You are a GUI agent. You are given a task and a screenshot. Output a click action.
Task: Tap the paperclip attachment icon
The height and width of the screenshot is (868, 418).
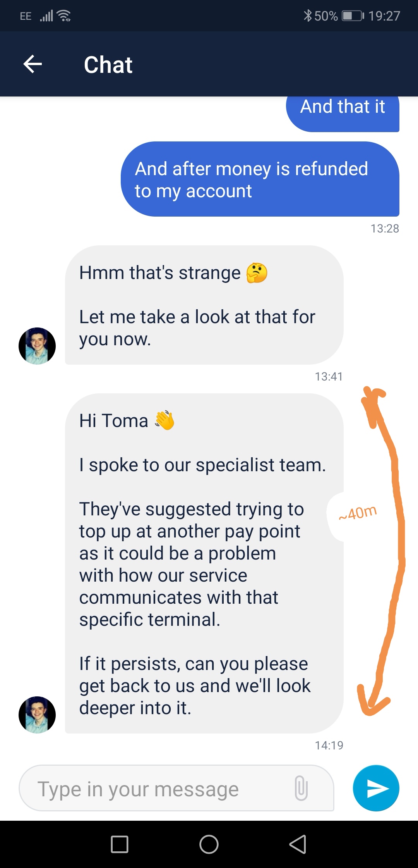tap(301, 788)
